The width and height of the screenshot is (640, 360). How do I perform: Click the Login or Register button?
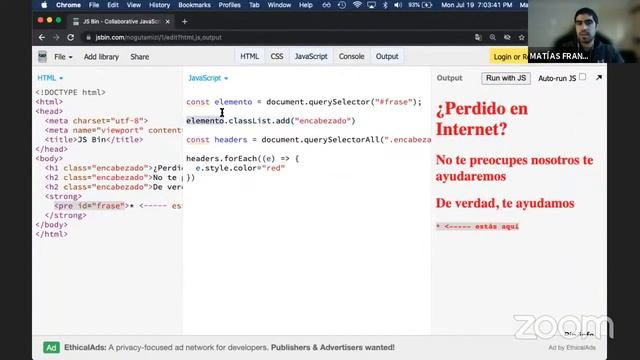(509, 56)
